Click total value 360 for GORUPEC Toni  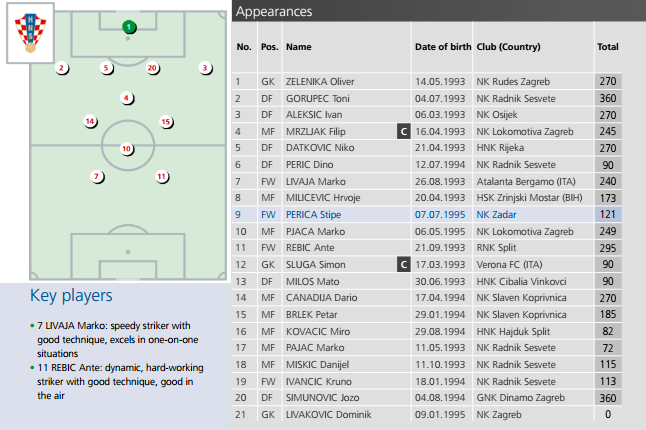click(x=608, y=98)
